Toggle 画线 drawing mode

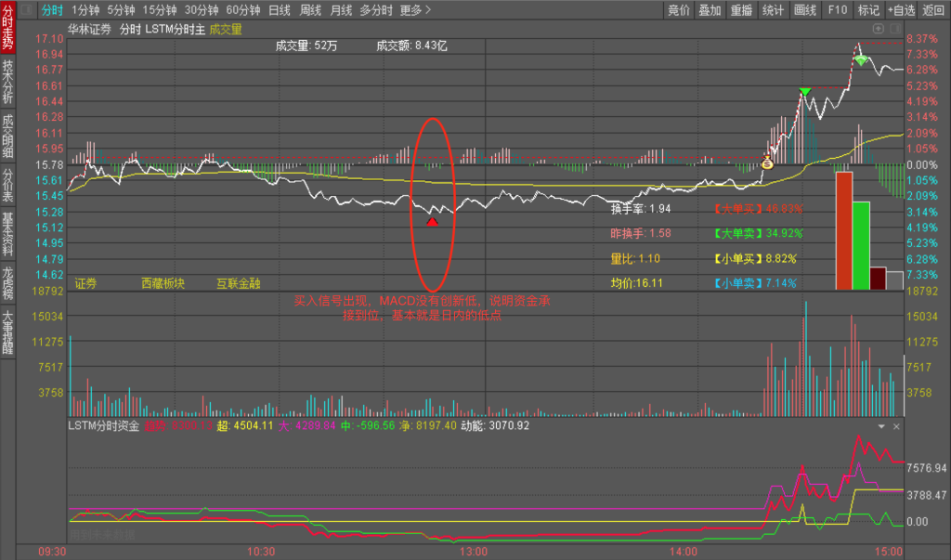coord(805,9)
